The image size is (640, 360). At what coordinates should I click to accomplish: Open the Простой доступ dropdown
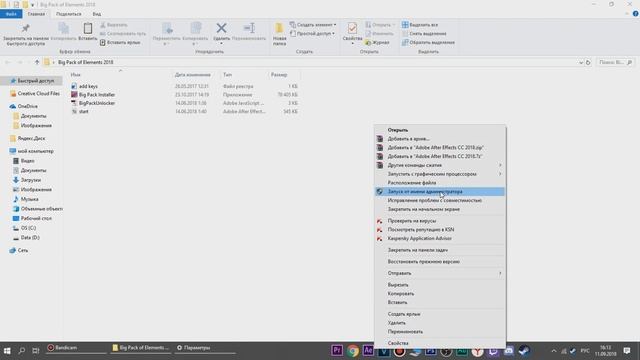pos(312,33)
